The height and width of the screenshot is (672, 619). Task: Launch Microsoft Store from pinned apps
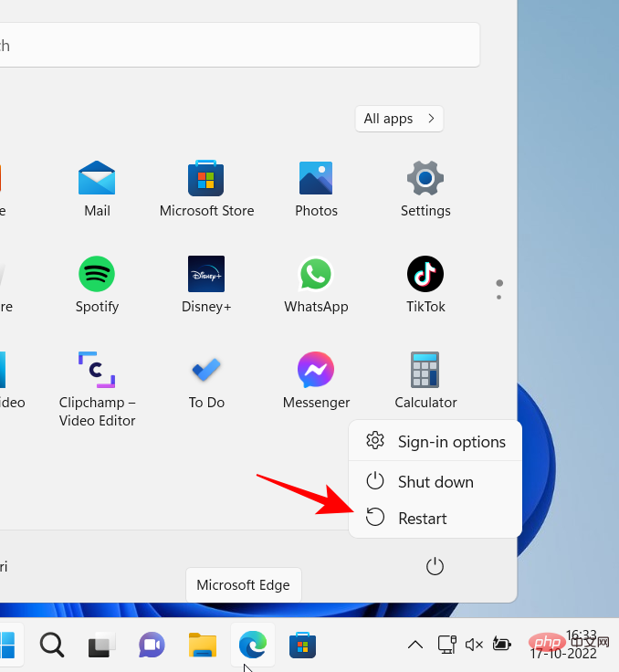(206, 189)
